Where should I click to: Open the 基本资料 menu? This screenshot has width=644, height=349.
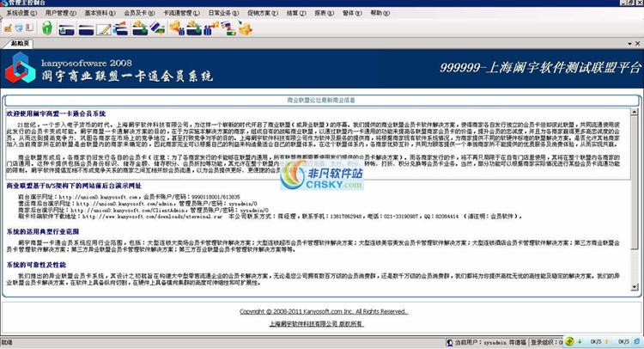[100, 13]
